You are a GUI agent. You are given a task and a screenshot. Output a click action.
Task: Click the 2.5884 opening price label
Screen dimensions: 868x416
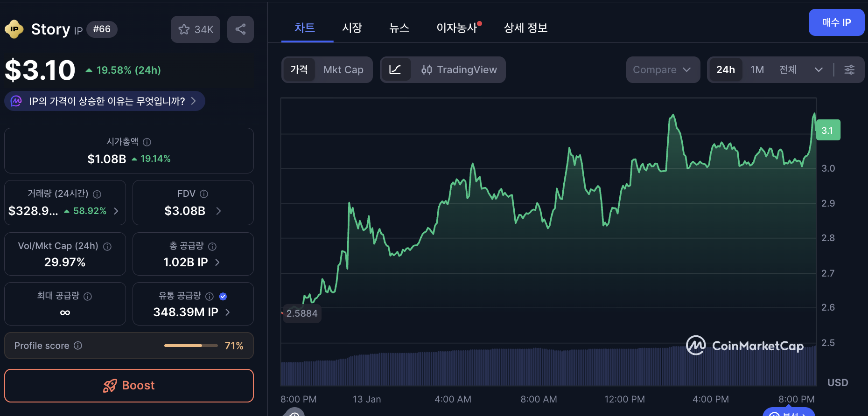click(x=301, y=313)
